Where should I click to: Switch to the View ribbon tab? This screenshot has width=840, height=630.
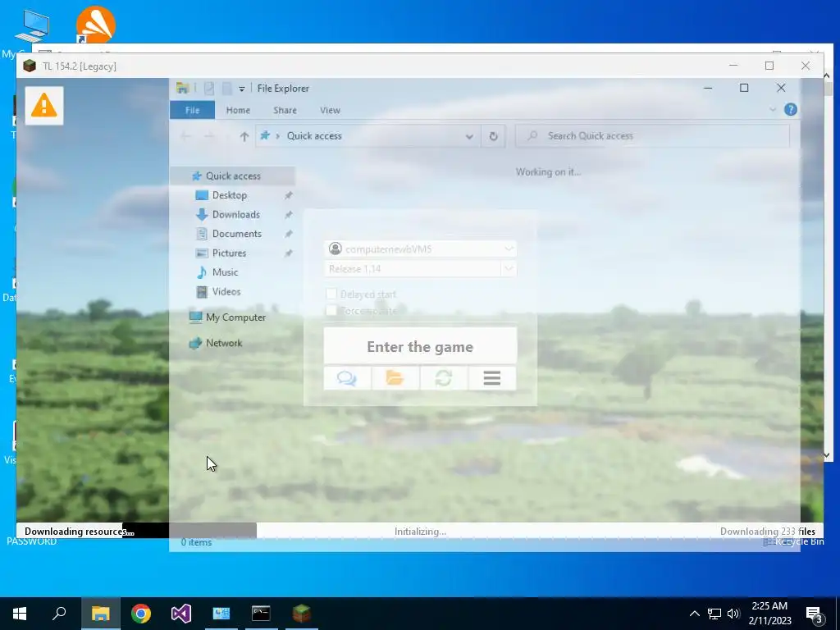(x=330, y=111)
